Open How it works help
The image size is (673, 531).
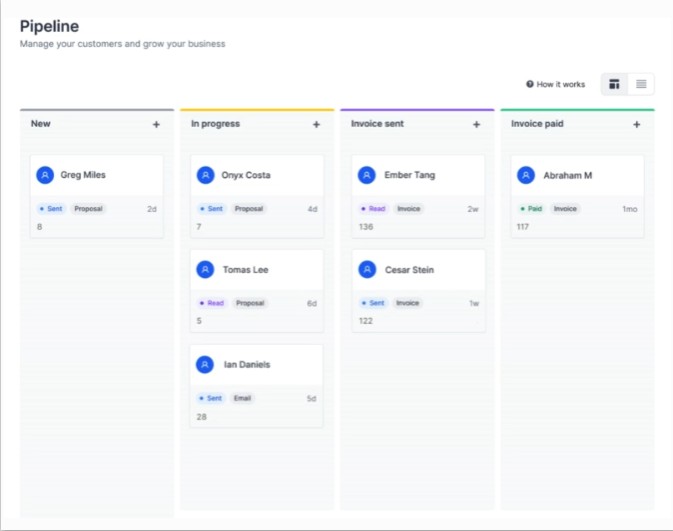coord(556,85)
